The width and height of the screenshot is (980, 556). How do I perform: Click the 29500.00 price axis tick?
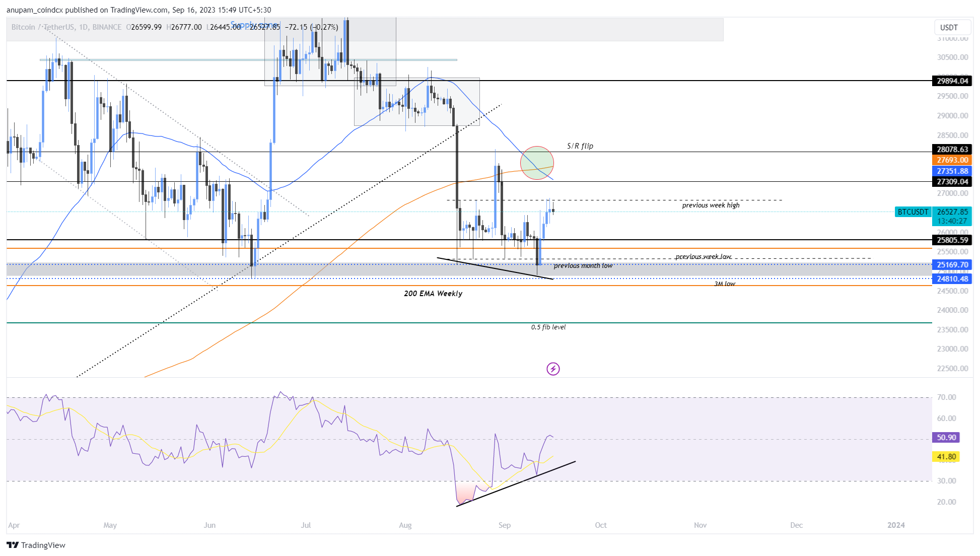point(952,96)
